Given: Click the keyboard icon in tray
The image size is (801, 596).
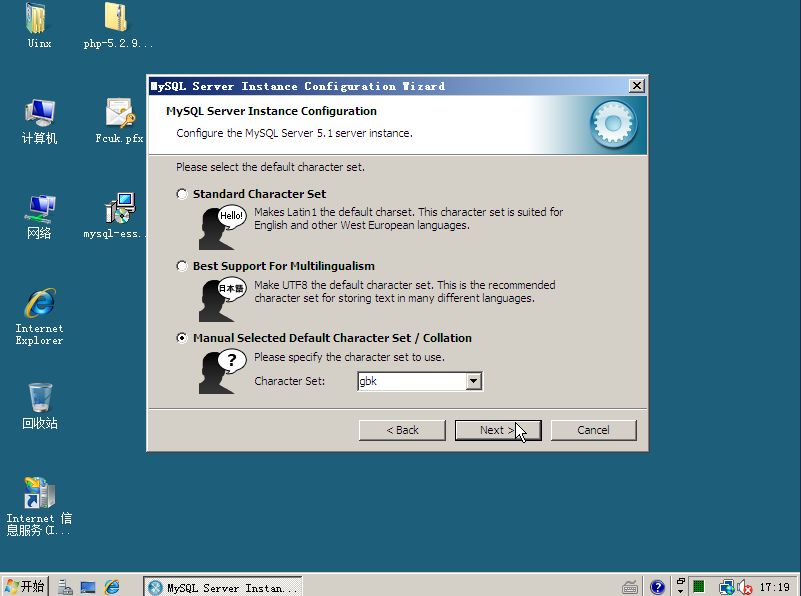Looking at the screenshot, I should point(630,588).
